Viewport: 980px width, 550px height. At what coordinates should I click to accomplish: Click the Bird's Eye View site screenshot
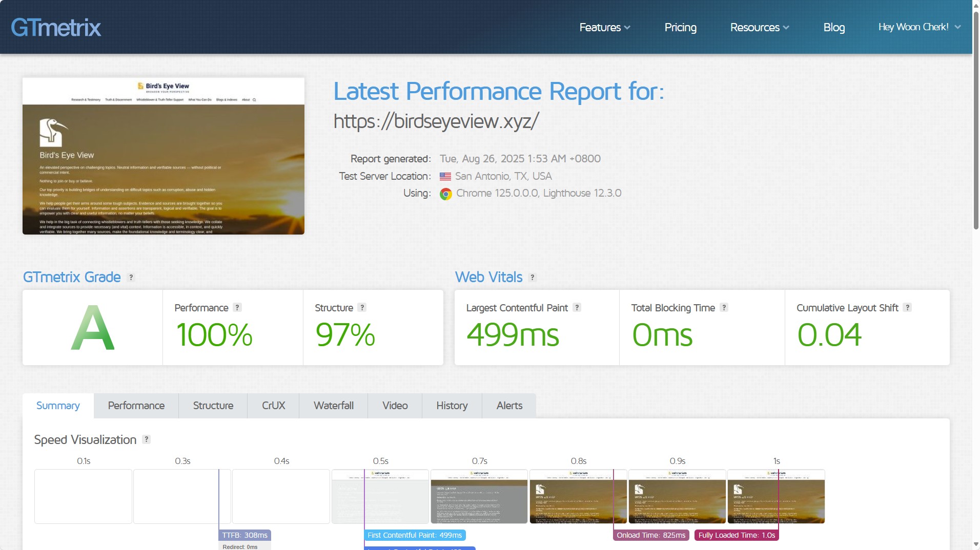click(164, 156)
